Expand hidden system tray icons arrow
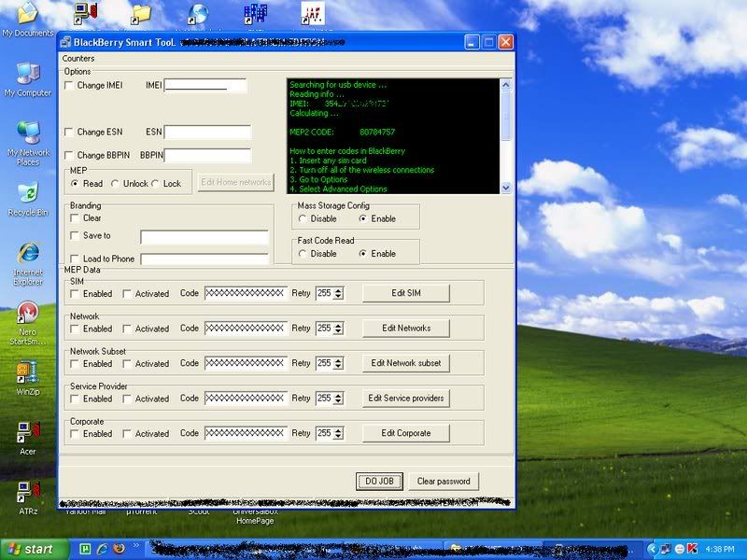 coord(653,549)
